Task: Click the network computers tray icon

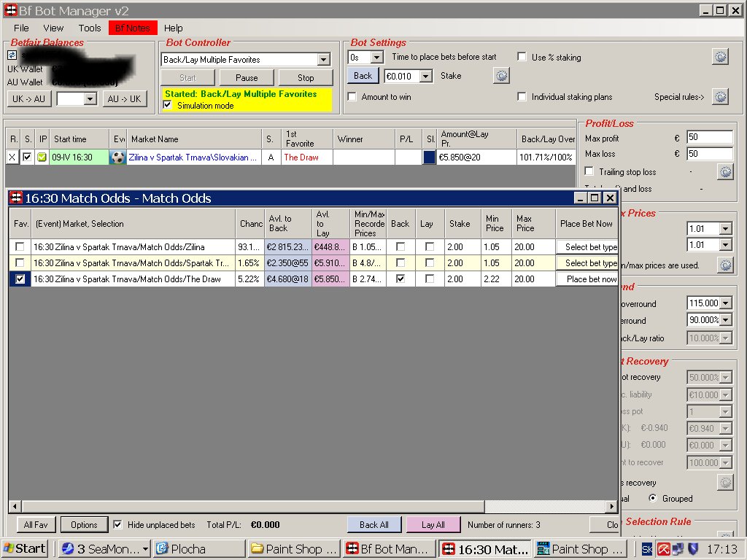Action: (678, 549)
